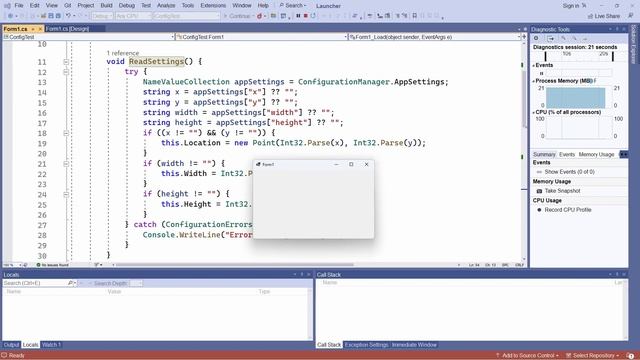
Task: Open the Exception Settings tab
Action: pos(367,345)
